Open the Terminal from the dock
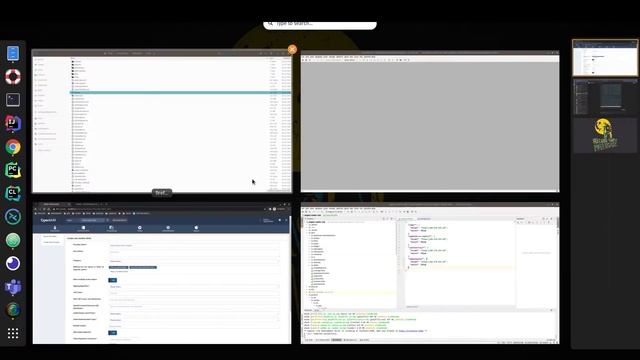 pos(13,100)
